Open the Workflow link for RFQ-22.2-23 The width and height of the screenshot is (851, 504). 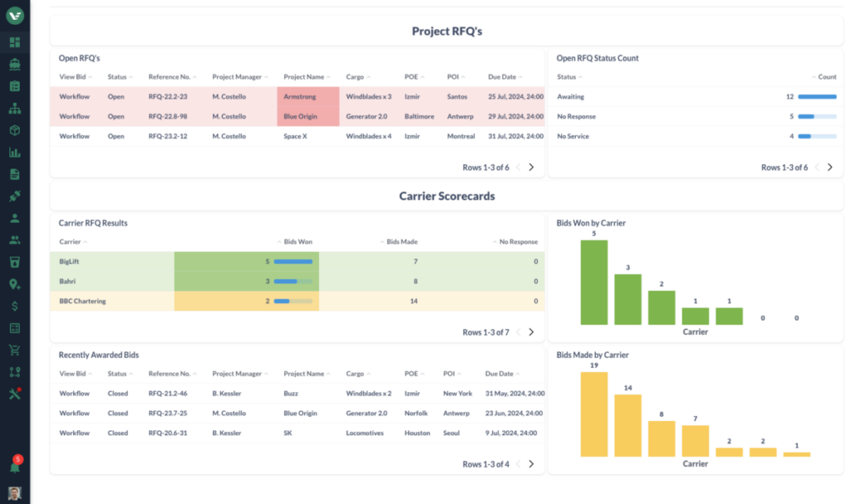(74, 96)
